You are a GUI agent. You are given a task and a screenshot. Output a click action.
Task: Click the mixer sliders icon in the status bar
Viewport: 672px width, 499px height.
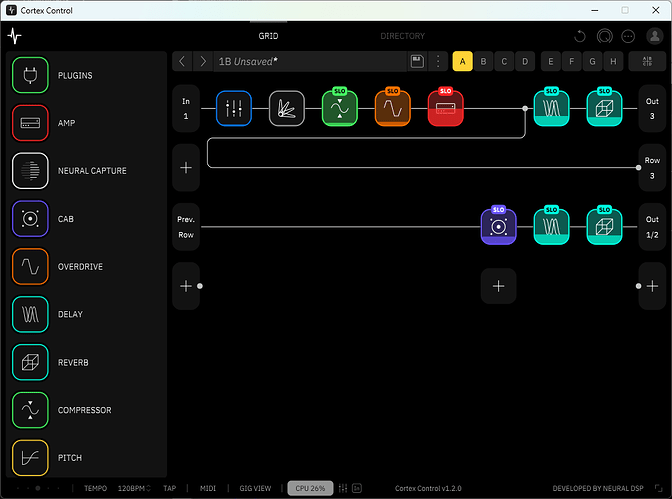pos(343,488)
